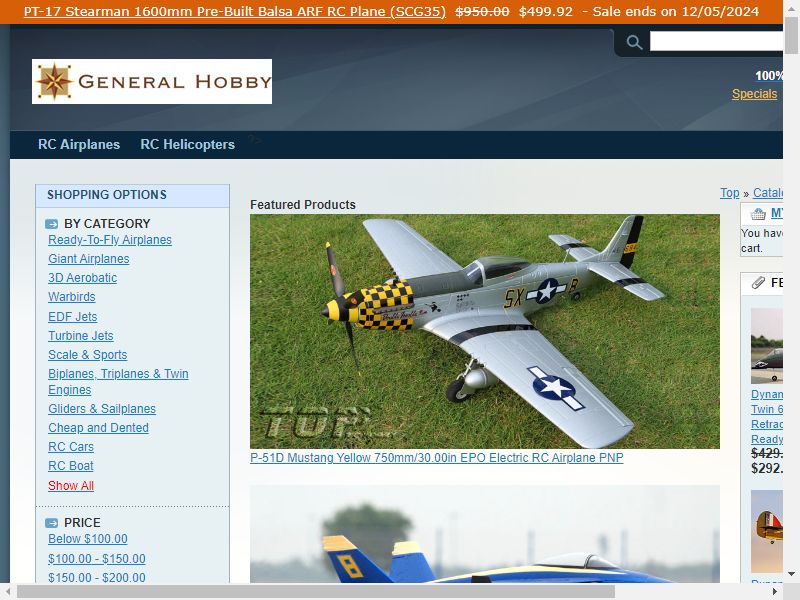
Task: Click the Top breadcrumb link
Action: coord(730,193)
